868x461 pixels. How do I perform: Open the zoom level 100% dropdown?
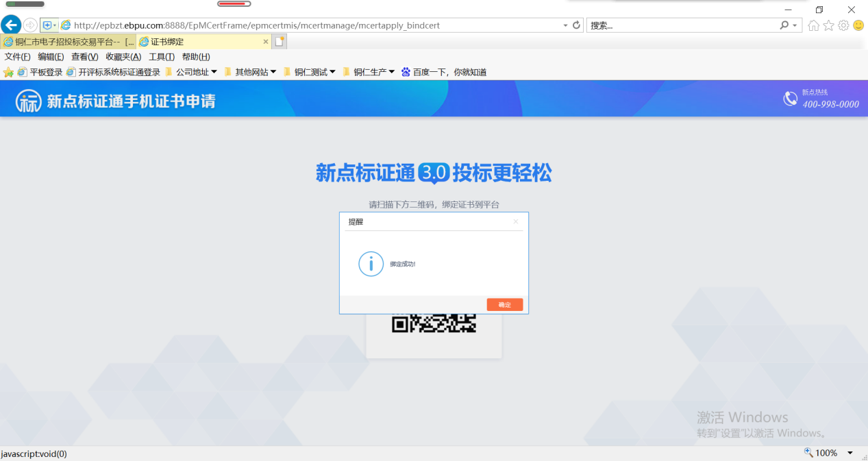[850, 453]
